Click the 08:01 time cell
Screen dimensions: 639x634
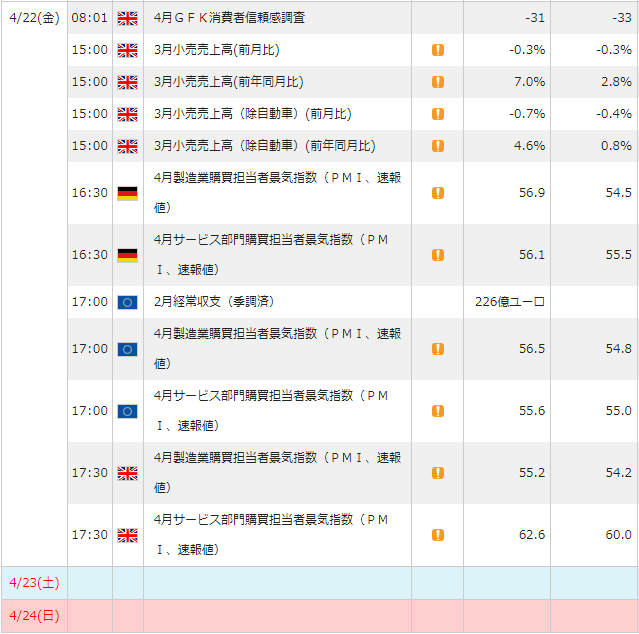(90, 18)
